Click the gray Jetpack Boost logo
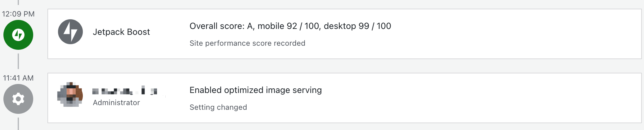The width and height of the screenshot is (644, 130). [70, 32]
